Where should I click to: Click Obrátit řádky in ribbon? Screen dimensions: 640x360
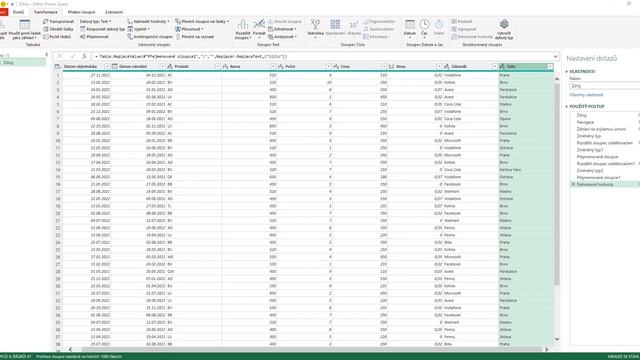[58, 29]
